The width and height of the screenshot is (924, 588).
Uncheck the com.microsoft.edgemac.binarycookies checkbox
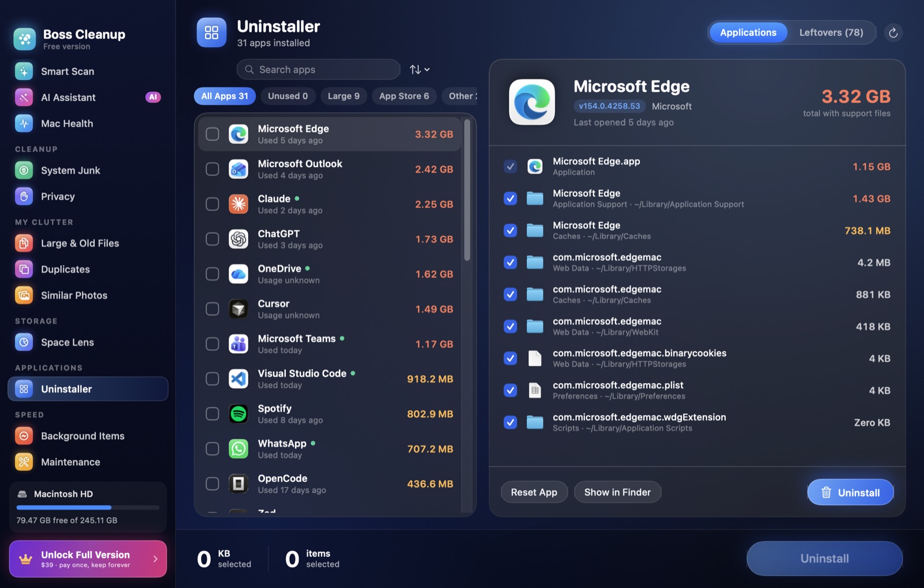(510, 358)
